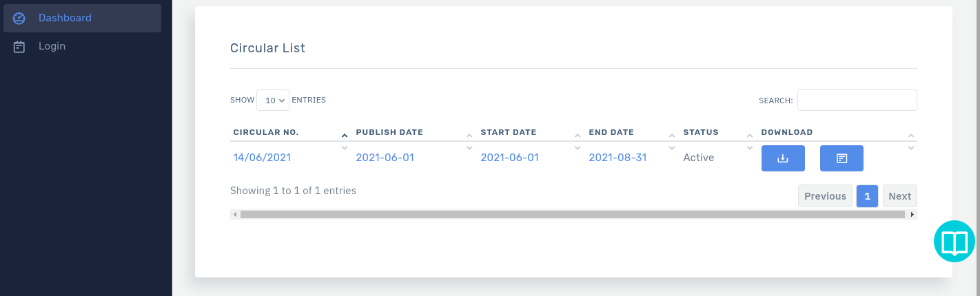980x296 pixels.
Task: Click the Login calendar icon in sidebar
Action: click(19, 47)
